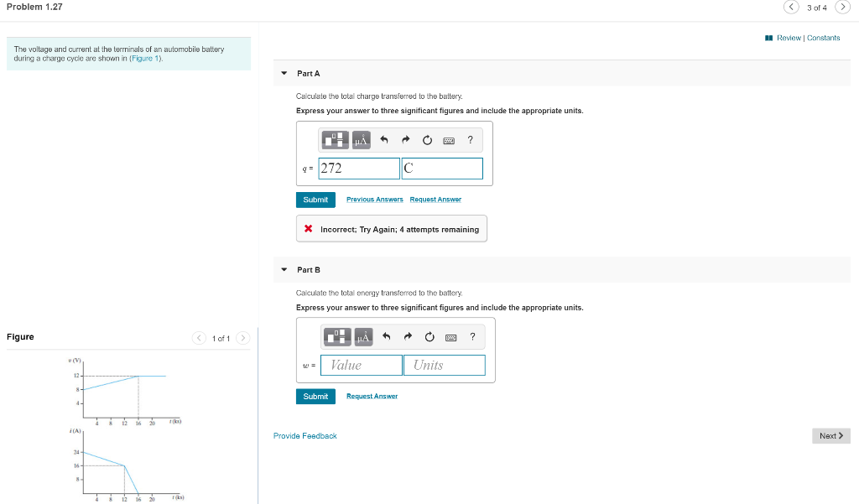Collapse the Part A section
Viewport: 859px width, 504px height.
click(x=284, y=73)
